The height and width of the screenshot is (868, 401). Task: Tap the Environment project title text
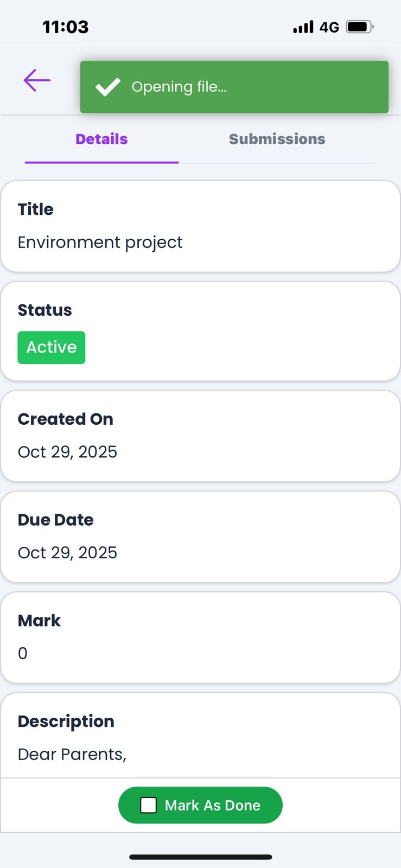[x=100, y=242]
